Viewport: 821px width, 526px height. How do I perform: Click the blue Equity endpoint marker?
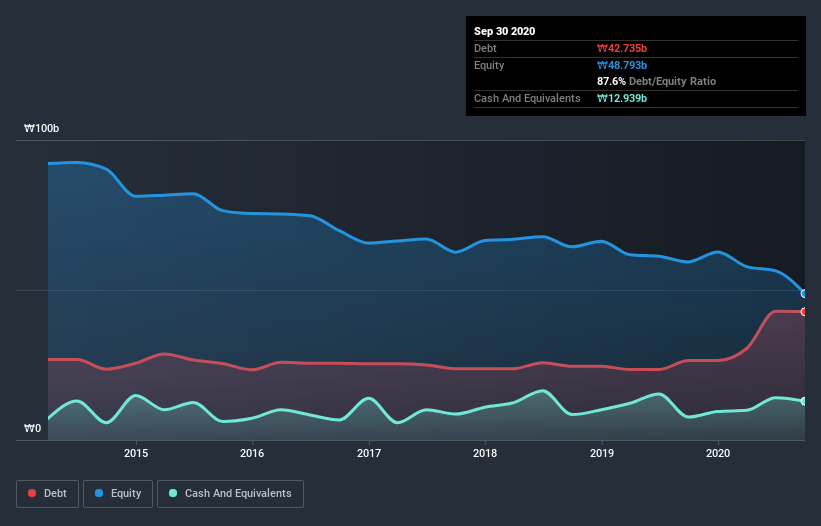pos(804,294)
